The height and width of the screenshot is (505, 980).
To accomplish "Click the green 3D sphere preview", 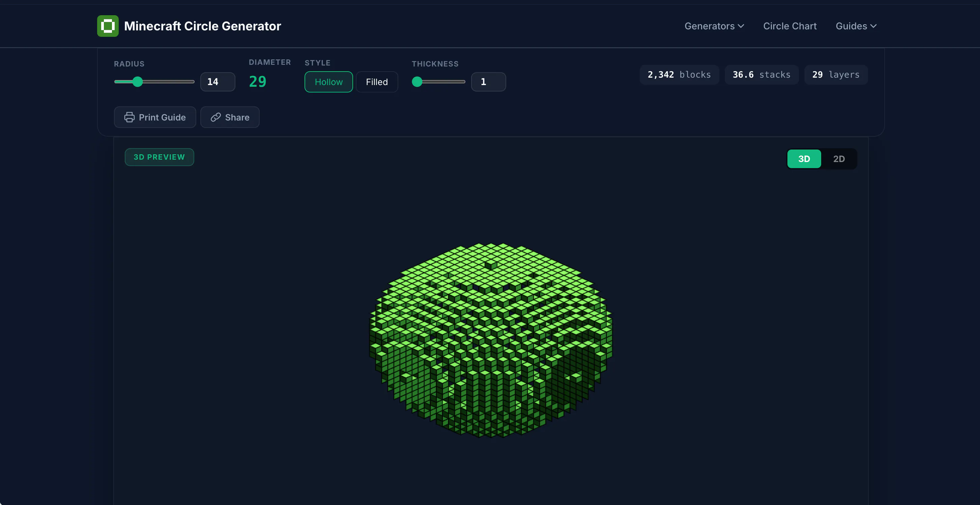I will pos(491,340).
